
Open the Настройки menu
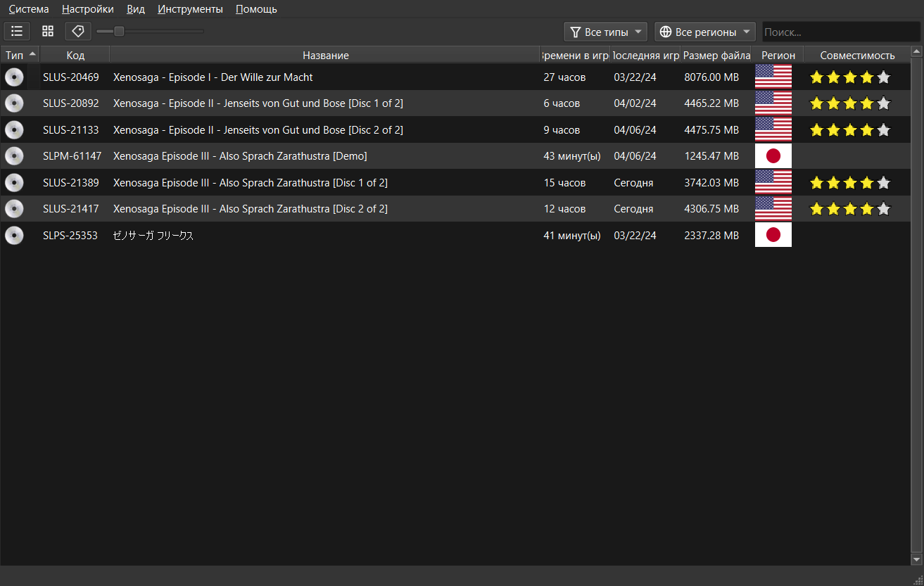88,9
